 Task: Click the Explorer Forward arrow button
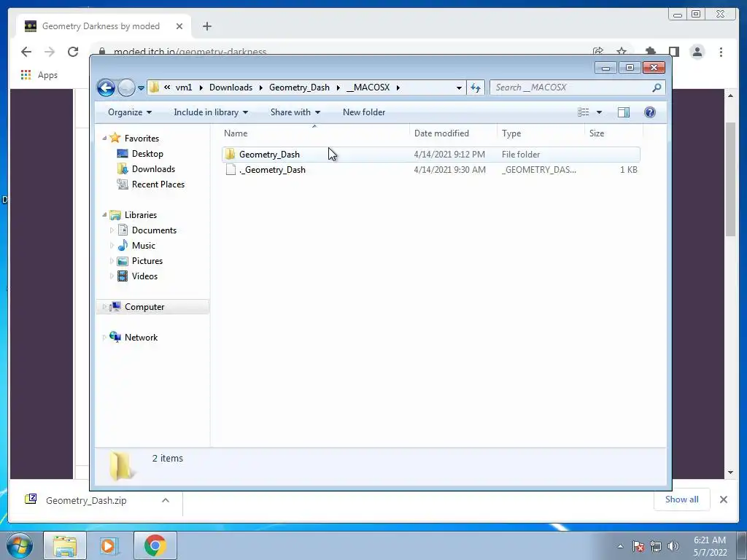click(x=126, y=87)
